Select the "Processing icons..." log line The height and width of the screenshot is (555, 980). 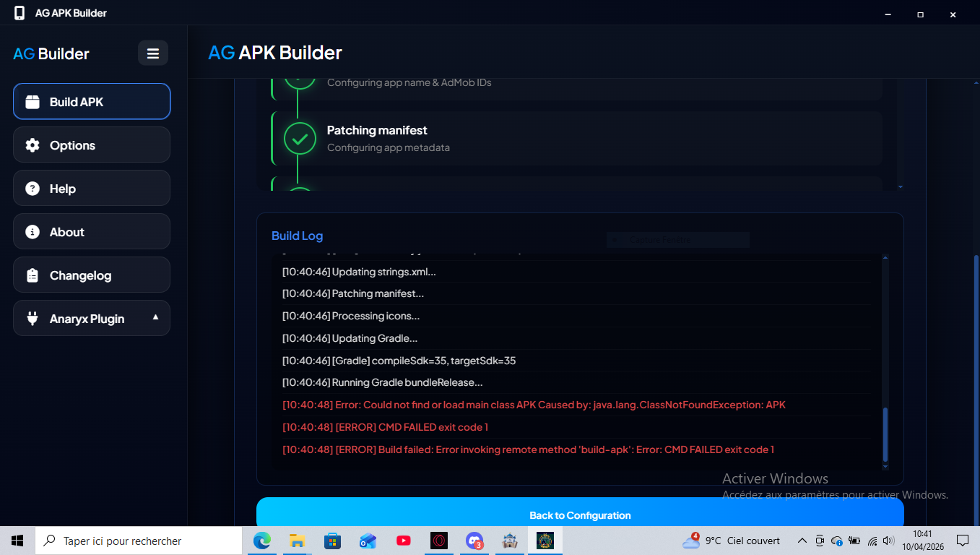(x=351, y=316)
